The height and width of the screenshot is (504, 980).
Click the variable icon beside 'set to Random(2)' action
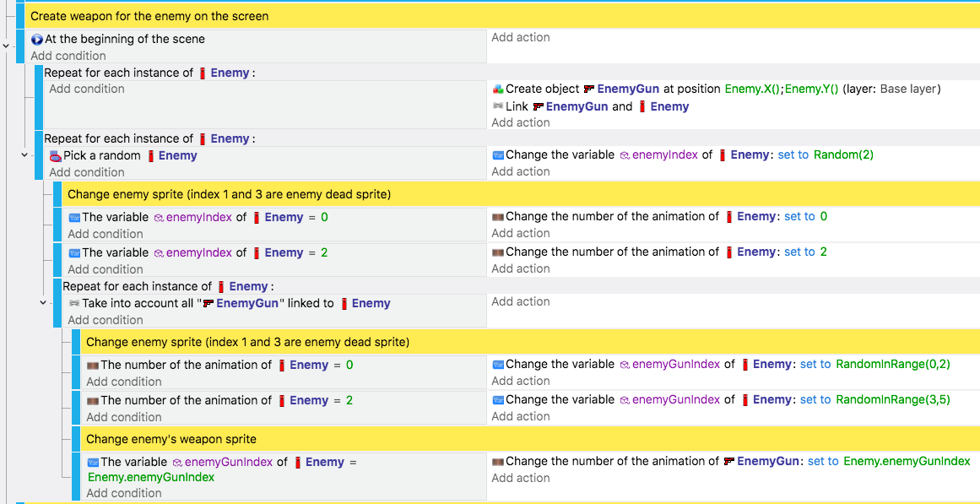click(498, 155)
